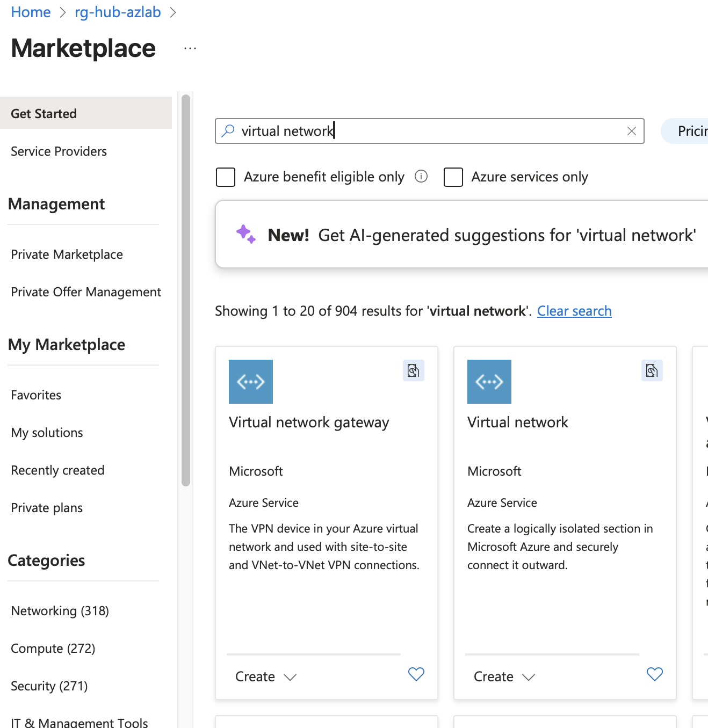Viewport: 708px width, 728px height.
Task: Favorite the Virtual network card with heart
Action: tap(655, 674)
